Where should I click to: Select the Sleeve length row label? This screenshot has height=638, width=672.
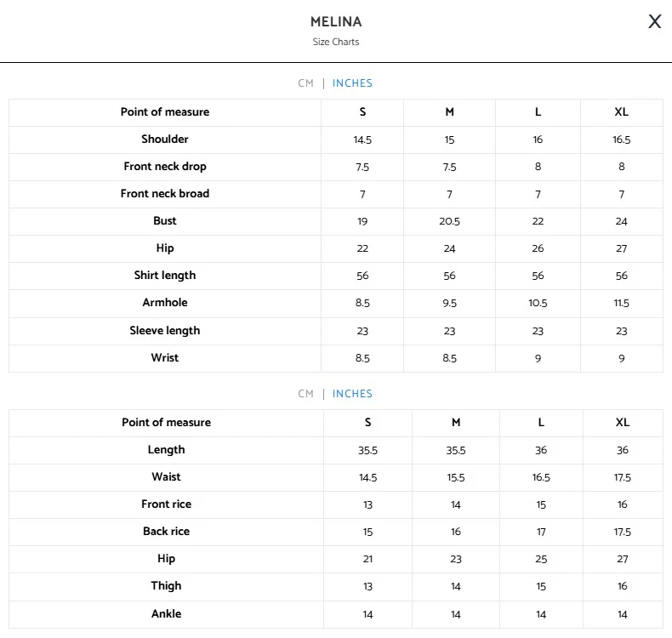(x=165, y=330)
